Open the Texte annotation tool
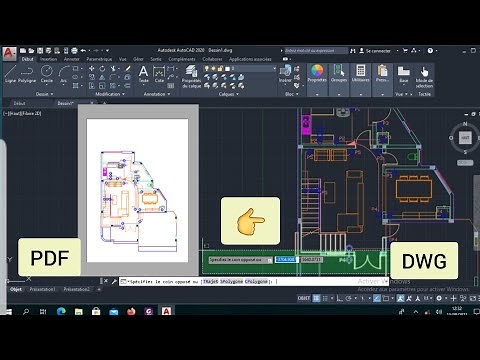Image resolution: width=480 pixels, height=360 pixels. [x=143, y=74]
